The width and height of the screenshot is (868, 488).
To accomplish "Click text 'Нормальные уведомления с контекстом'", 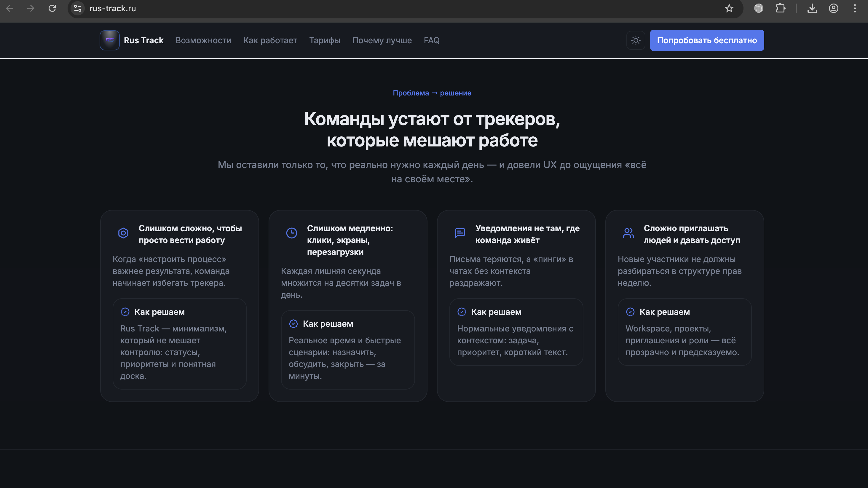I will (515, 340).
